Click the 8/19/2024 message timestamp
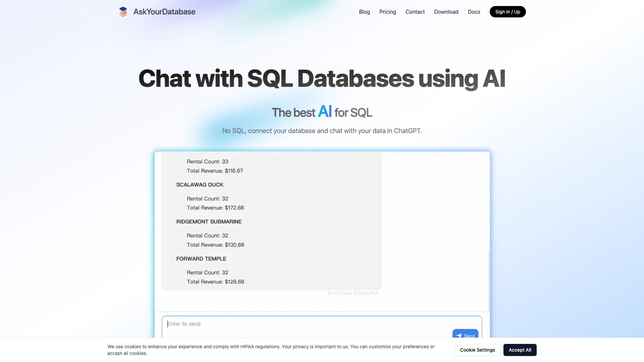 click(x=352, y=293)
